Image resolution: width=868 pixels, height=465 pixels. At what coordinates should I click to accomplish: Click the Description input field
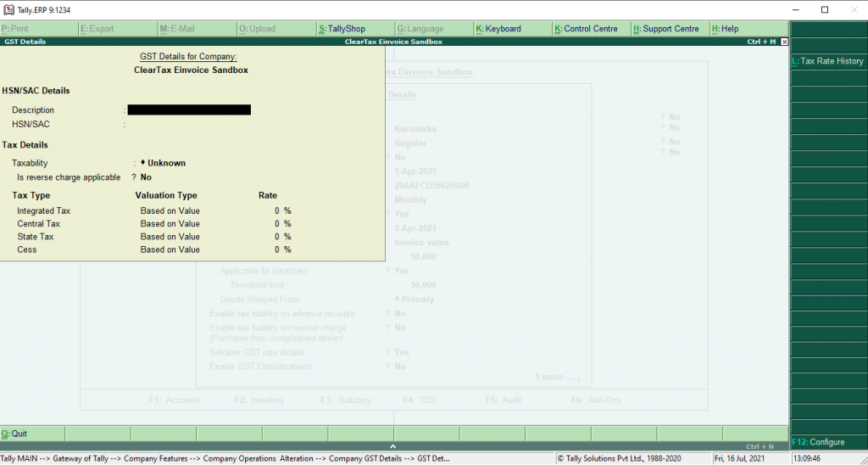tap(189, 109)
